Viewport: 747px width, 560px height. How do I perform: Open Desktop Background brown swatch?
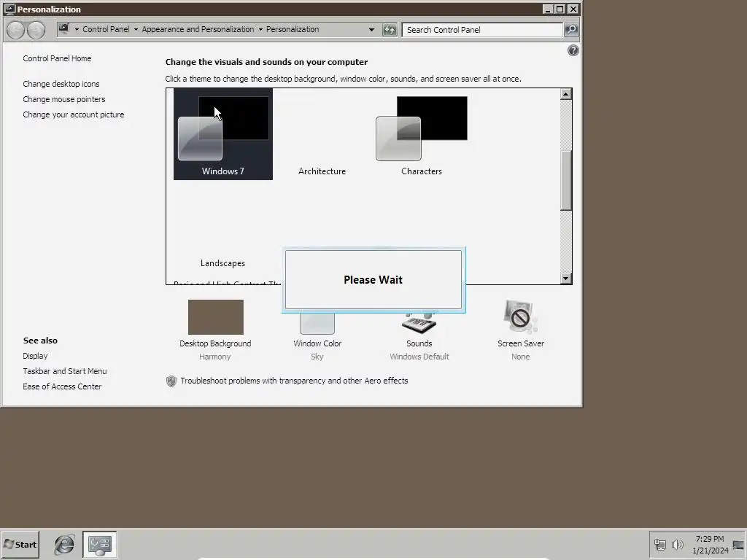point(215,317)
